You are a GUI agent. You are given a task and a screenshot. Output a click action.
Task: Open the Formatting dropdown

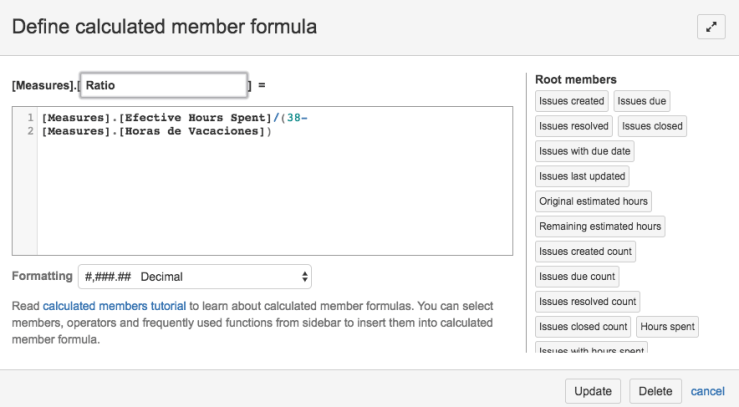194,277
